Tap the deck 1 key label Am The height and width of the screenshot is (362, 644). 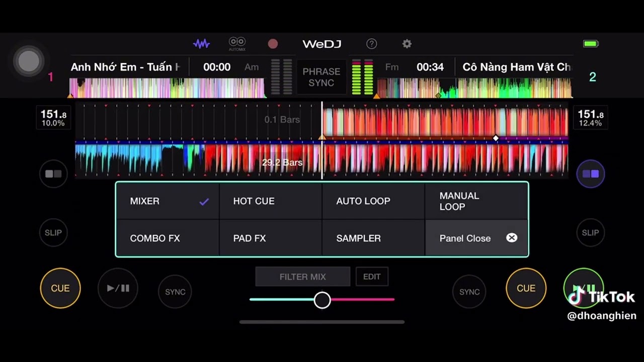click(x=252, y=67)
